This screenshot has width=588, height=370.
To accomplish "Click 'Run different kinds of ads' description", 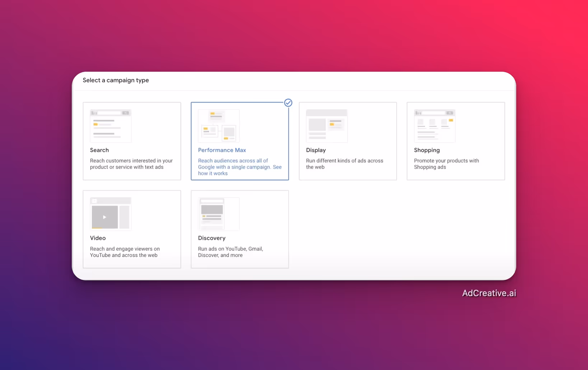I will [345, 164].
